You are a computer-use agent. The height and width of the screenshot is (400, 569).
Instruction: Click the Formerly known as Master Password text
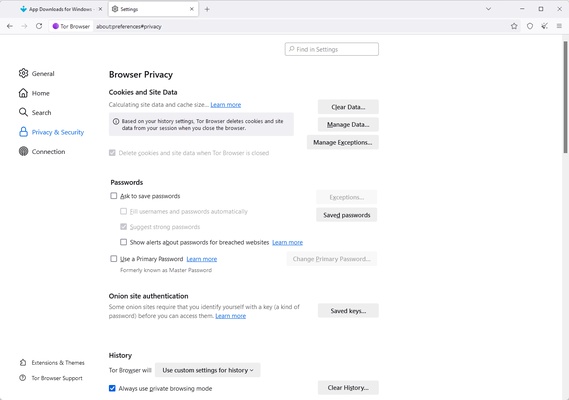click(x=166, y=270)
